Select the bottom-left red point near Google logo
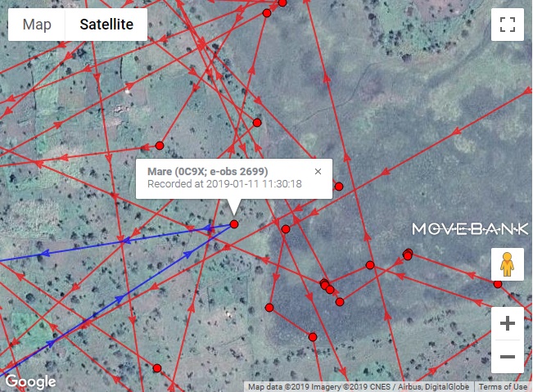This screenshot has width=533, height=392. [x=156, y=368]
